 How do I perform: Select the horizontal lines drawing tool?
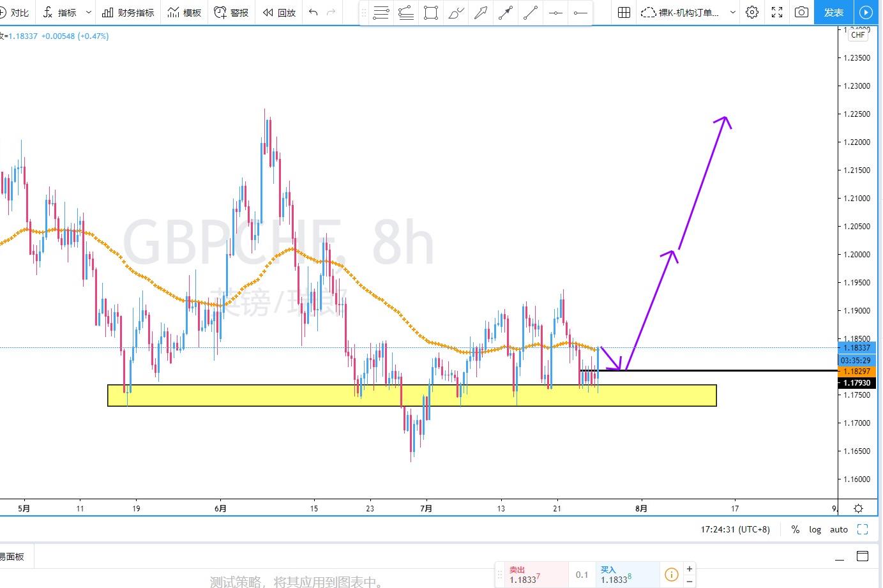click(x=381, y=12)
